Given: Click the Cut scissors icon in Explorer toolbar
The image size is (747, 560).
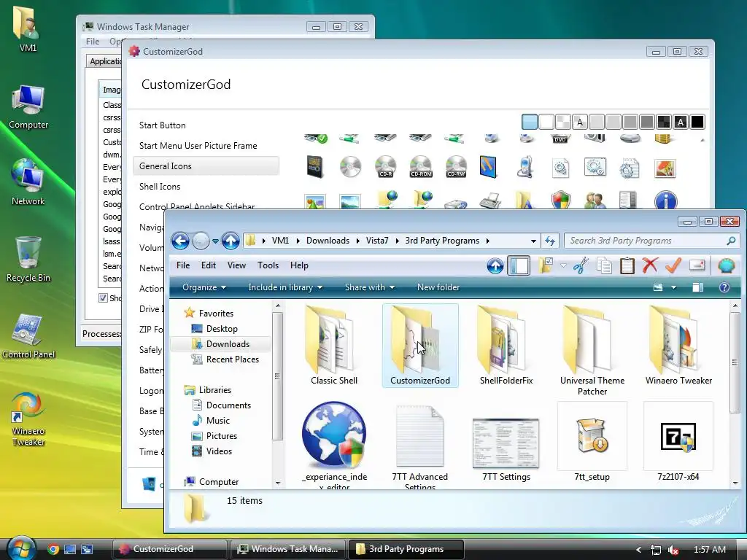Looking at the screenshot, I should point(581,265).
